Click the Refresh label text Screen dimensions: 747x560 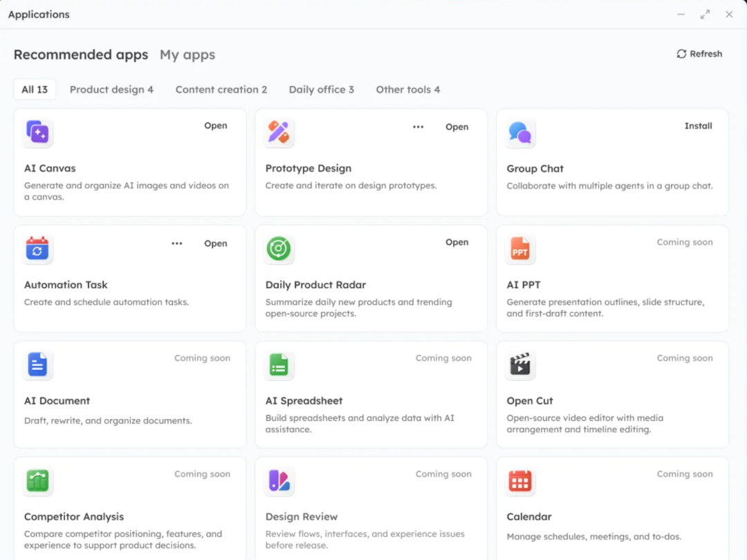[705, 54]
